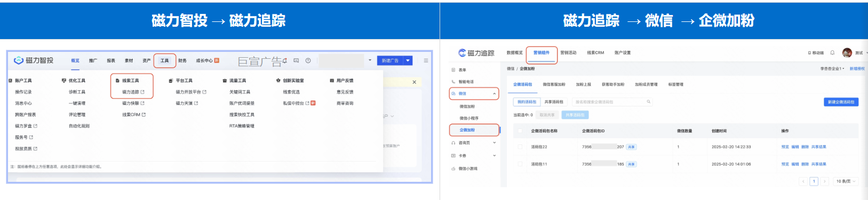The image size is (868, 200).
Task: Open the account dropdown arrow in 磁力智投 header
Action: [370, 60]
